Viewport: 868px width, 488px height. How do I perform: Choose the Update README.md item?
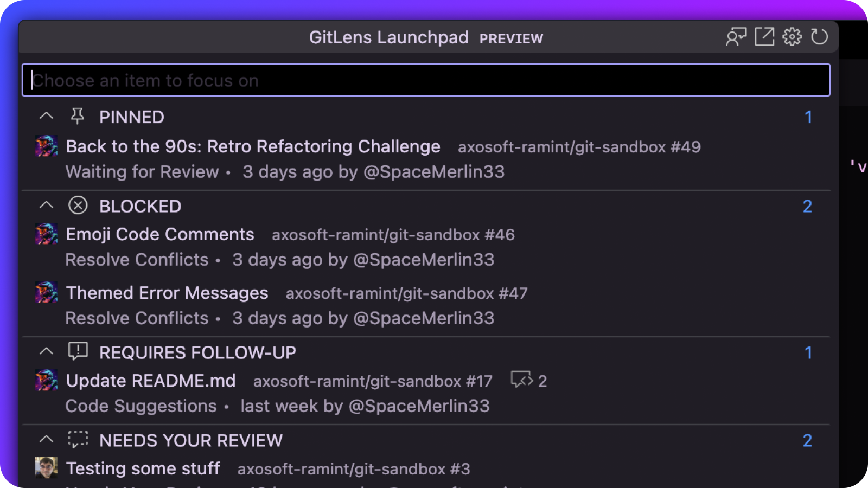151,381
